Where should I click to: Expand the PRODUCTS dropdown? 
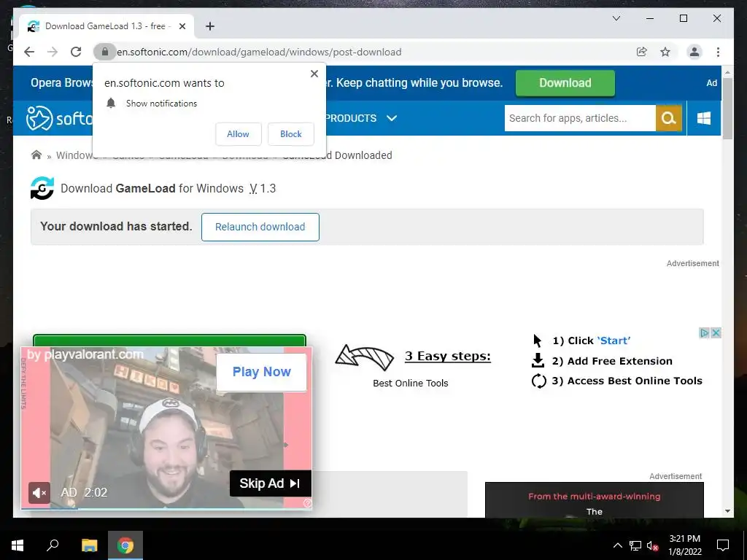click(362, 118)
